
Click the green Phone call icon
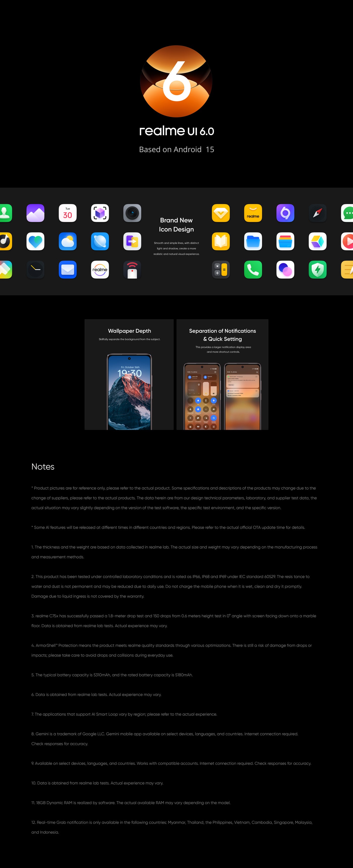click(x=253, y=270)
